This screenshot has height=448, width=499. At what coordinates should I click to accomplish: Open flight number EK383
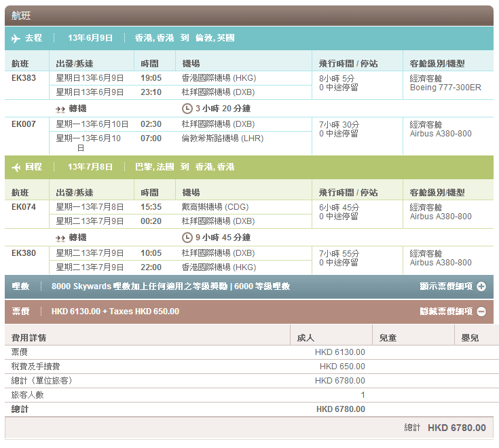click(24, 78)
